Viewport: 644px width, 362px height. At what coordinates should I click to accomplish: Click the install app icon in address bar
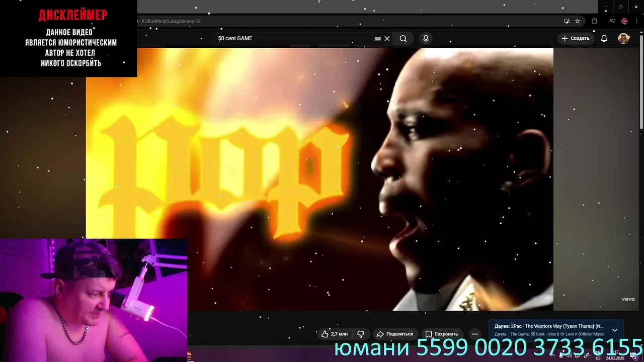pyautogui.click(x=567, y=21)
